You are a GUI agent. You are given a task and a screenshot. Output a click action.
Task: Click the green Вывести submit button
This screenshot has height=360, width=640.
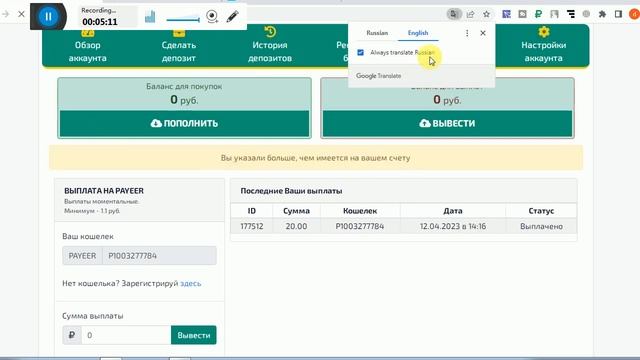click(x=194, y=335)
